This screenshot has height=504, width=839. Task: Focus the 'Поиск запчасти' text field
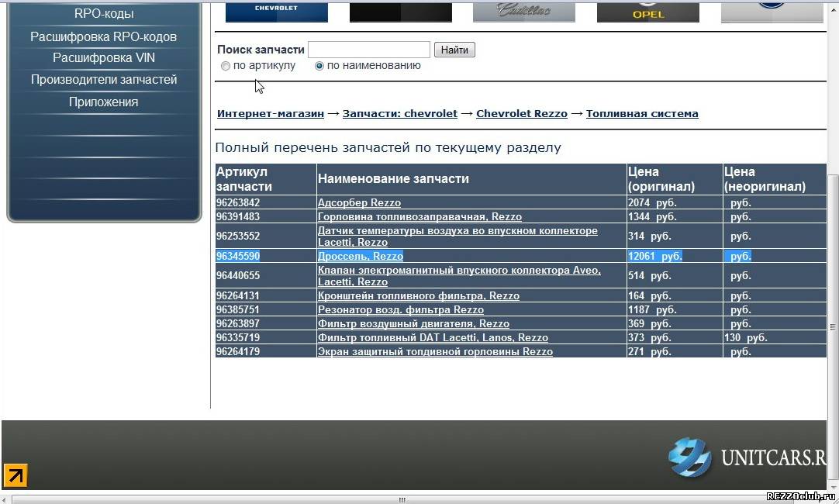[x=369, y=50]
